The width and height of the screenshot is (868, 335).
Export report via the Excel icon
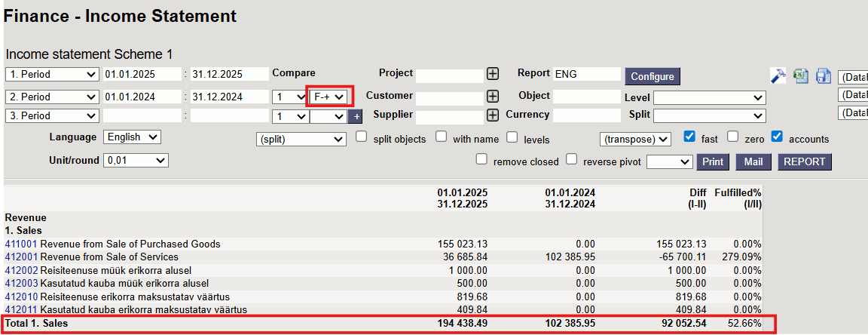801,75
